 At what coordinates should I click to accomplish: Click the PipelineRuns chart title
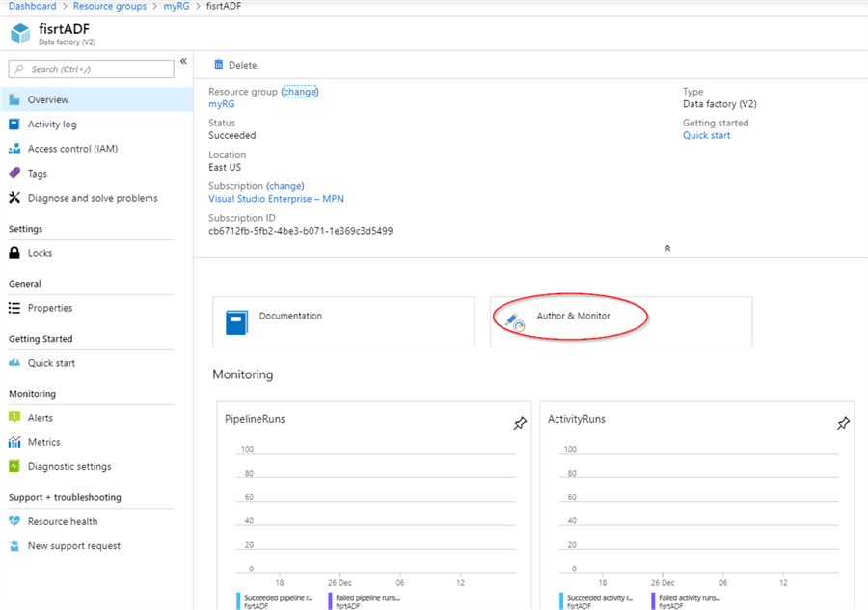click(255, 419)
